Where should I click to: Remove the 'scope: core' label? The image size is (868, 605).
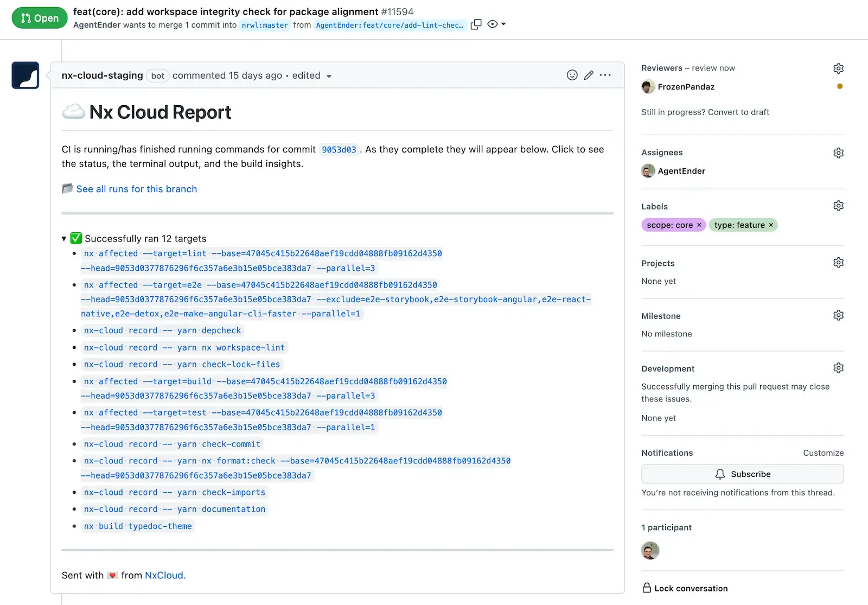point(699,225)
